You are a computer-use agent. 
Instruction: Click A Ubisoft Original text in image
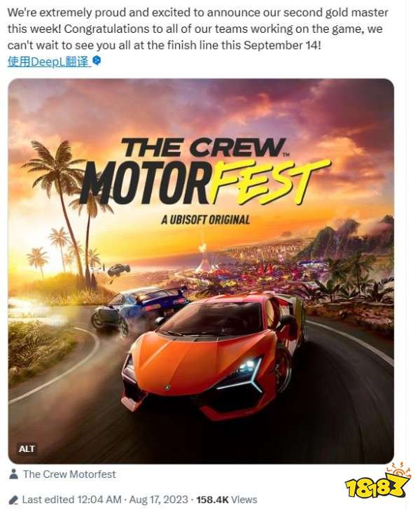click(x=205, y=220)
